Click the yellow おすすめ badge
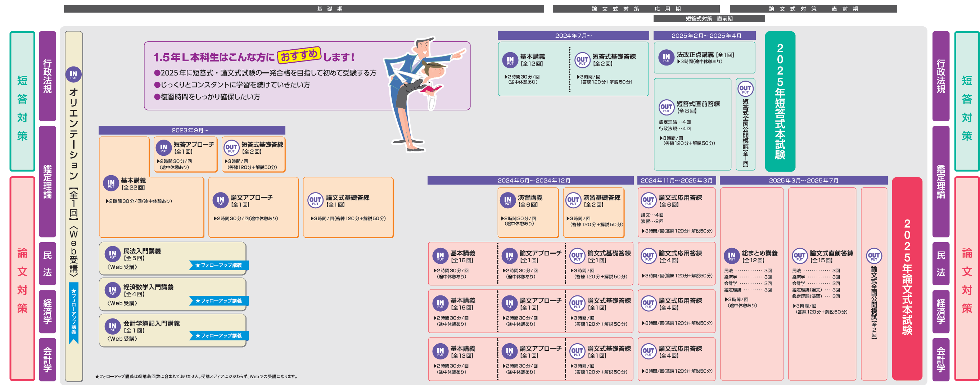 click(299, 55)
